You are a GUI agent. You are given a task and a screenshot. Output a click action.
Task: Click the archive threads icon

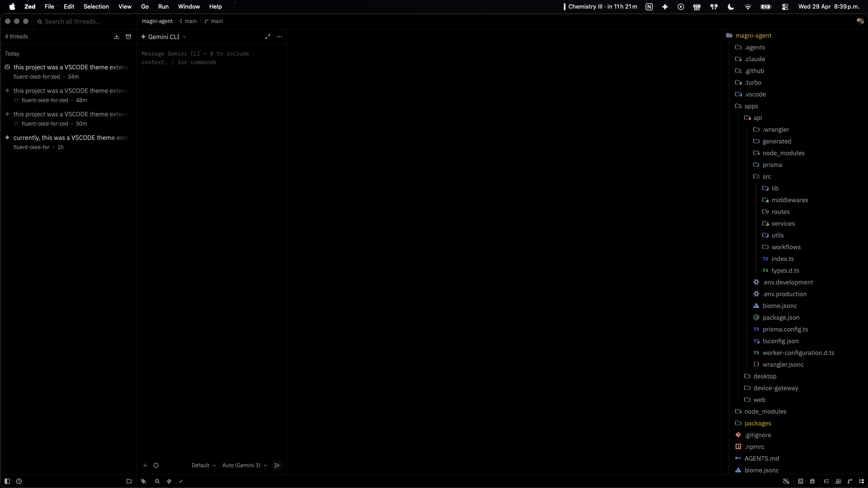128,37
